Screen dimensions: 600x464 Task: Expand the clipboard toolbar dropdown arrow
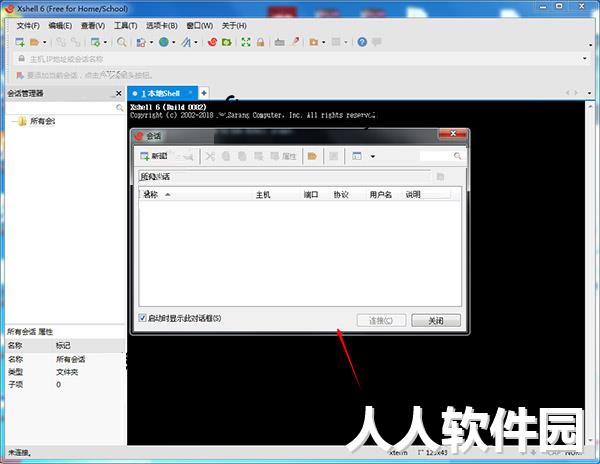(x=151, y=42)
